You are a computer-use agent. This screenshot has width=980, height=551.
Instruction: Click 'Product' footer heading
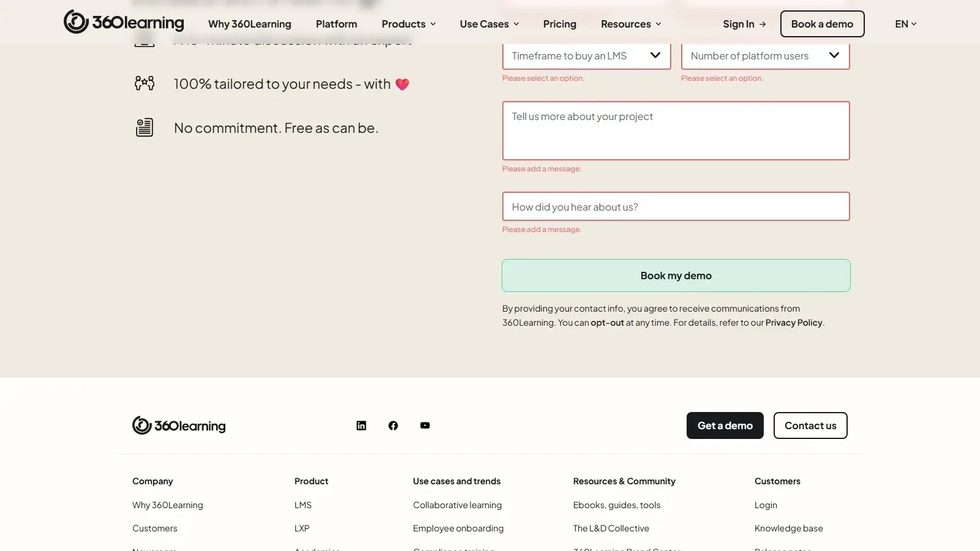point(312,481)
